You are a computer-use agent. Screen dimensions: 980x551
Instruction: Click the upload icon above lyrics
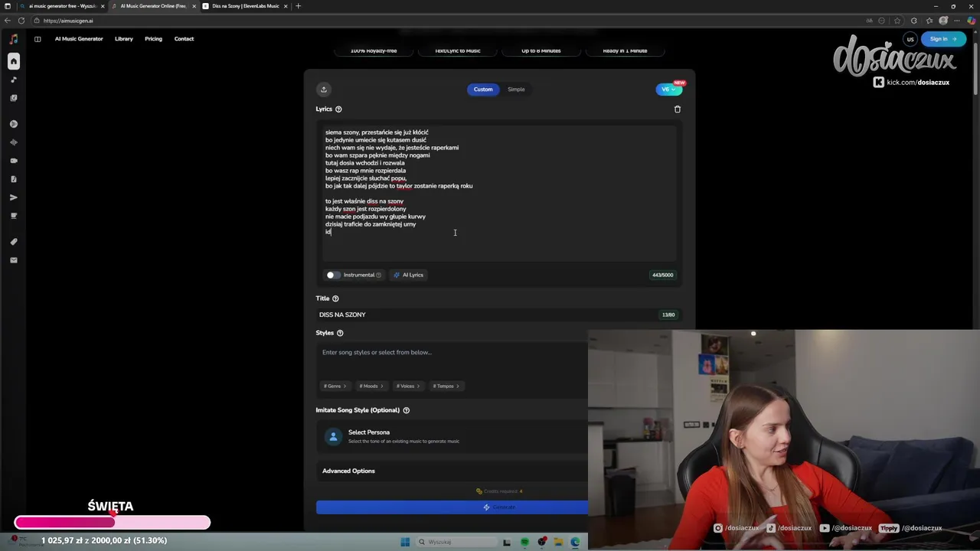click(324, 90)
